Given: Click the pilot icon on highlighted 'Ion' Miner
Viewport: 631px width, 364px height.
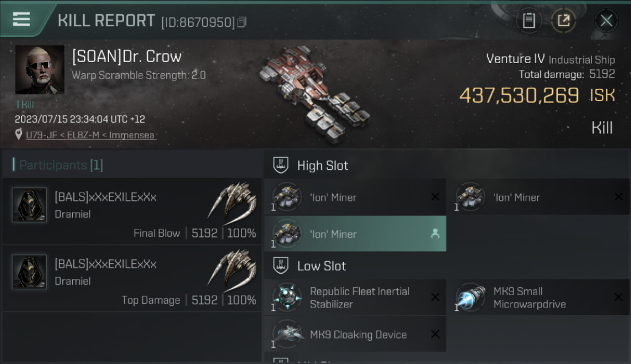Looking at the screenshot, I should point(435,234).
